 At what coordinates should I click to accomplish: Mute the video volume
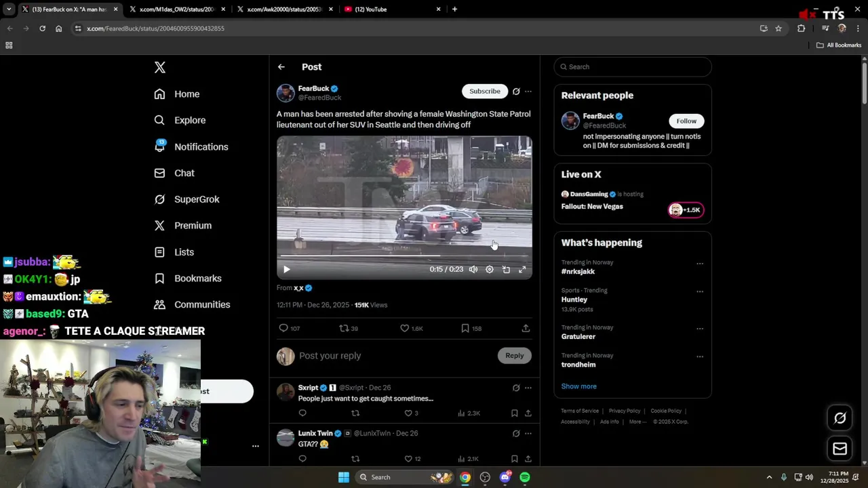click(x=473, y=270)
